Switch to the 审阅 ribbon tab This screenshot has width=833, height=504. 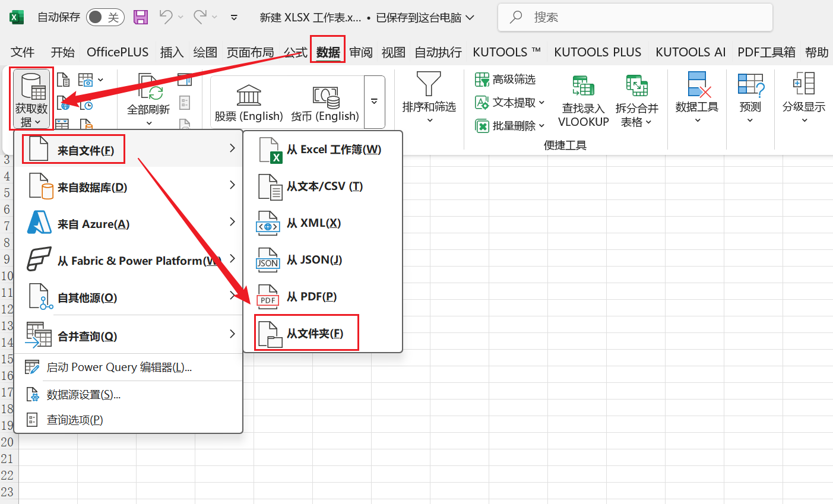point(361,52)
